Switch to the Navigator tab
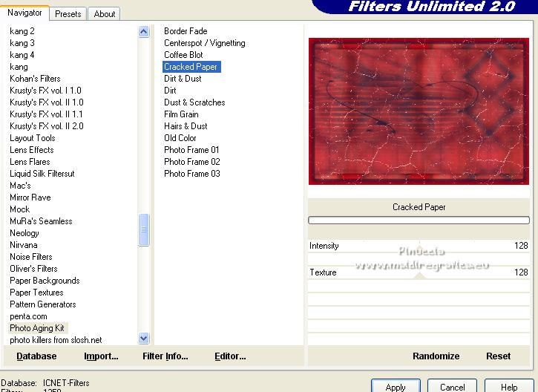538x392 pixels. click(24, 13)
